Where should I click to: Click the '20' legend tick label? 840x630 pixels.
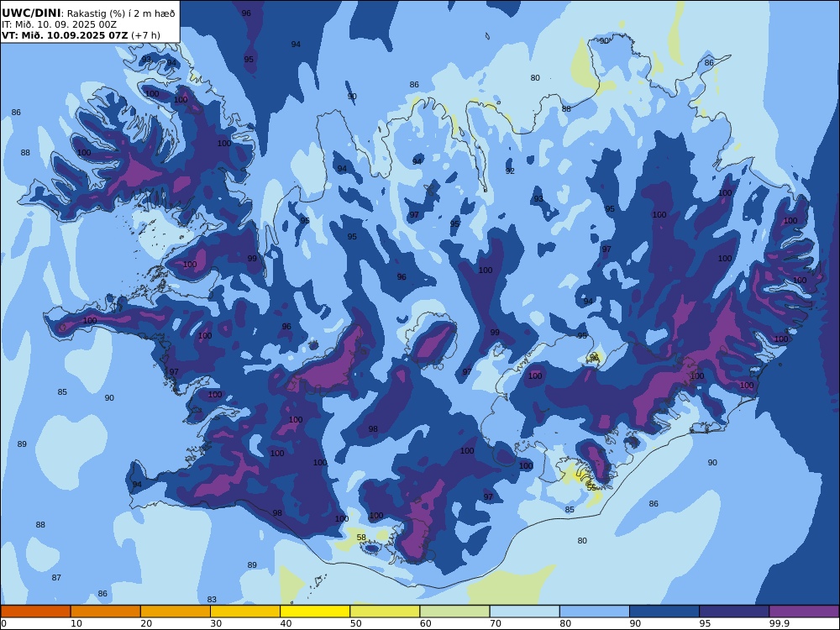(146, 623)
